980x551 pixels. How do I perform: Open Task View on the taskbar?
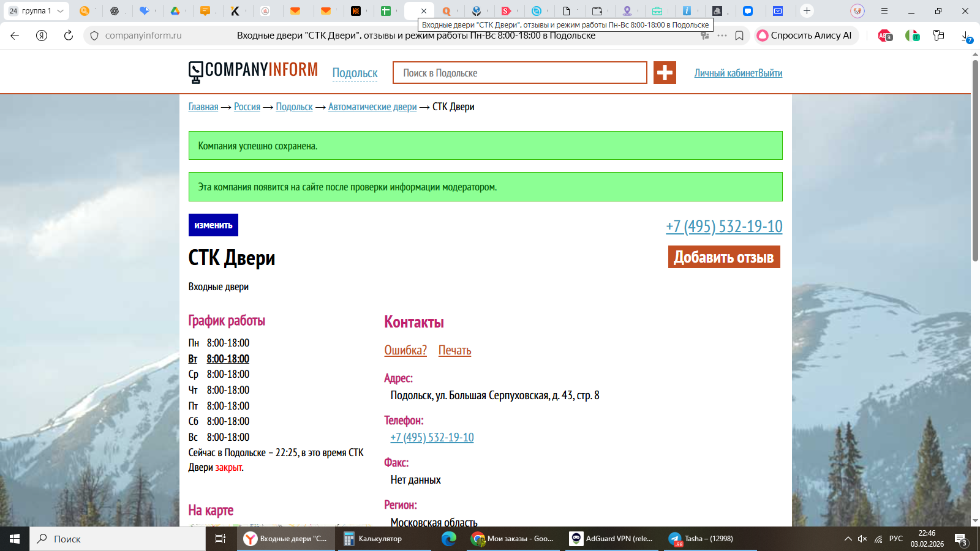(x=221, y=539)
